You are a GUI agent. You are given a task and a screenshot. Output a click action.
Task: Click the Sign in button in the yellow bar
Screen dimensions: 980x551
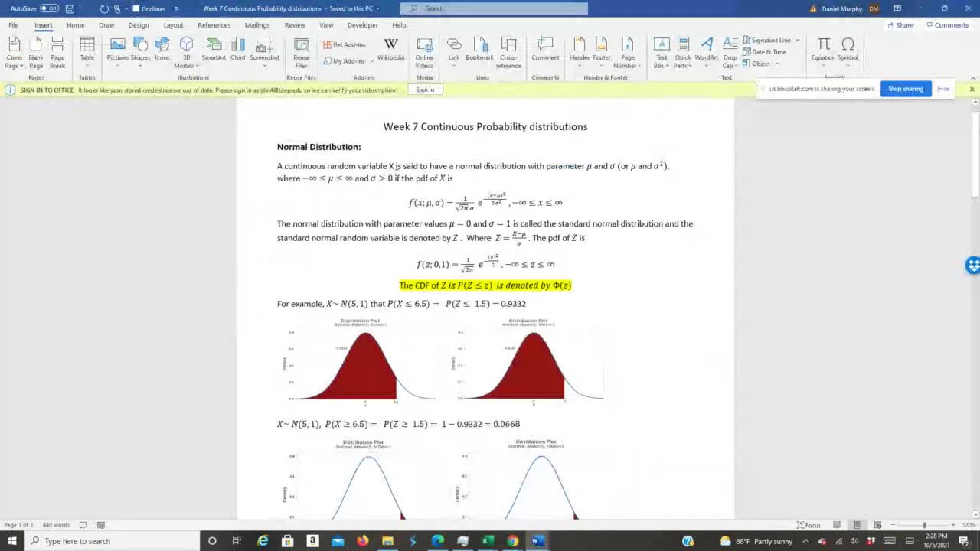click(425, 90)
